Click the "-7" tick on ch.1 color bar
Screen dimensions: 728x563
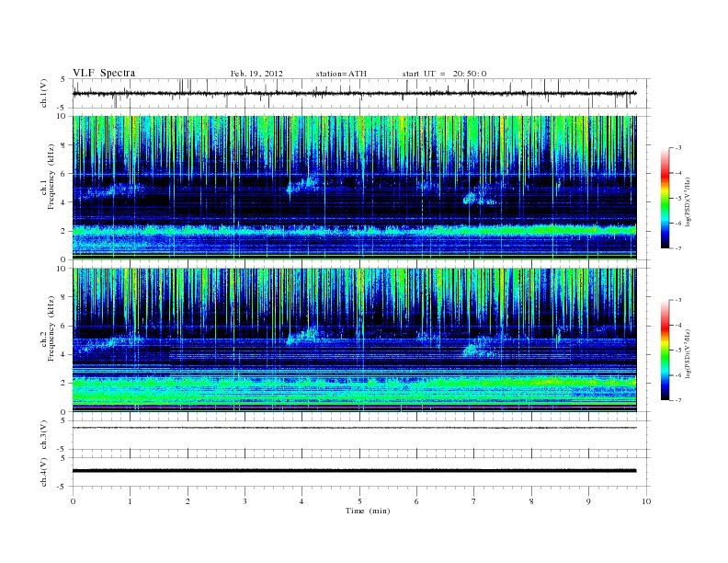[x=677, y=248]
